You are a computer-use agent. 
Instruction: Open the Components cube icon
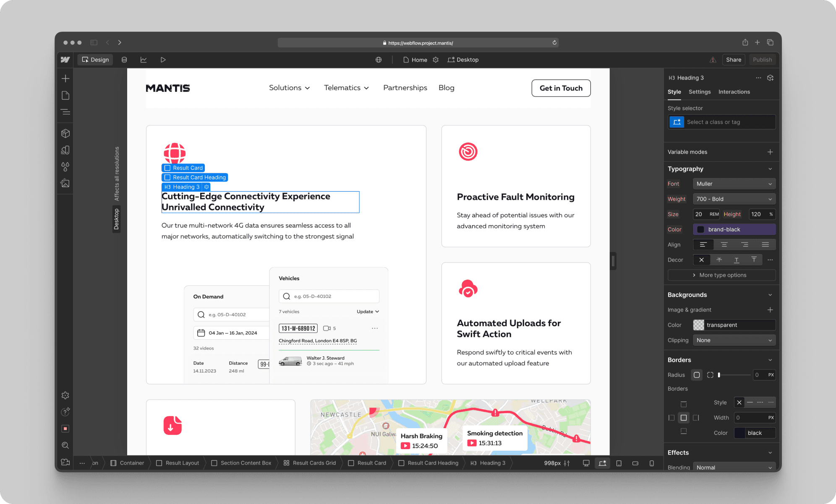pos(65,133)
